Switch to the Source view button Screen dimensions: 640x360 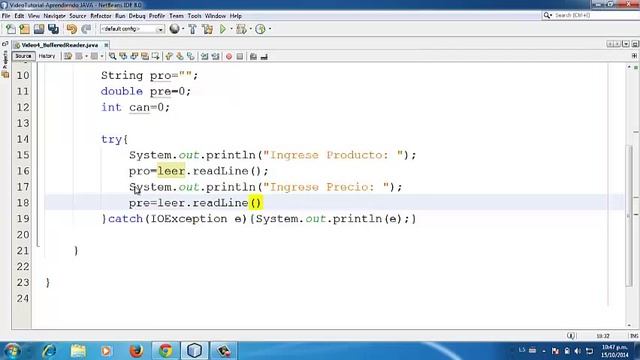[23, 56]
